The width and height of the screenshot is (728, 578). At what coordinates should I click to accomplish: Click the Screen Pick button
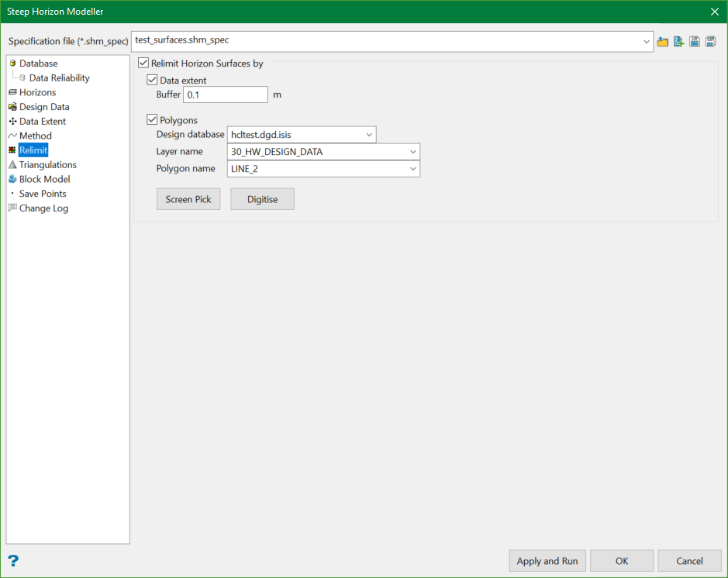[x=188, y=199]
